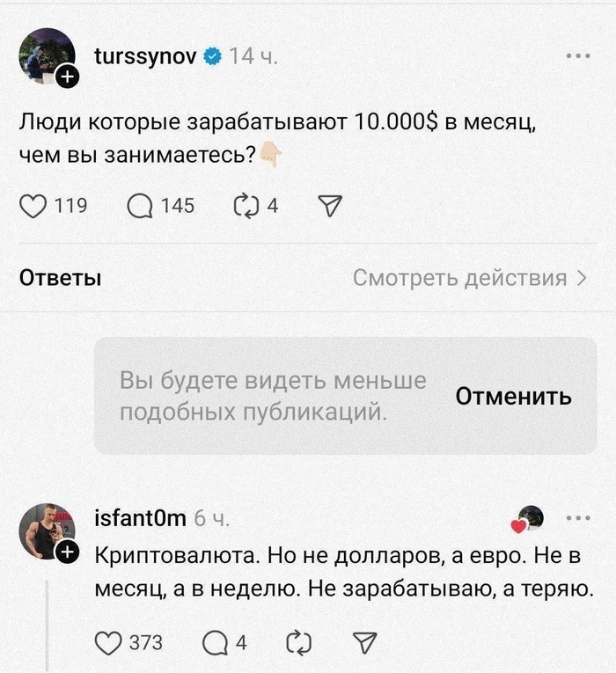
Task: Open the turssynov profile picture
Action: (x=47, y=55)
